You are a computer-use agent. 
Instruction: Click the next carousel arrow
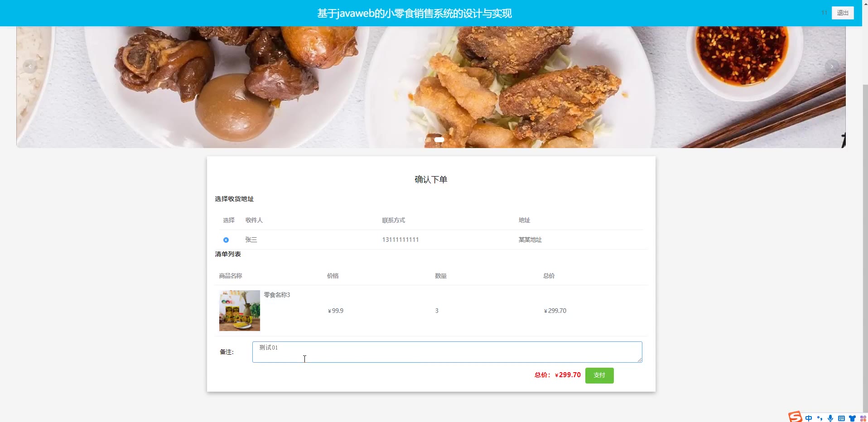coord(832,67)
